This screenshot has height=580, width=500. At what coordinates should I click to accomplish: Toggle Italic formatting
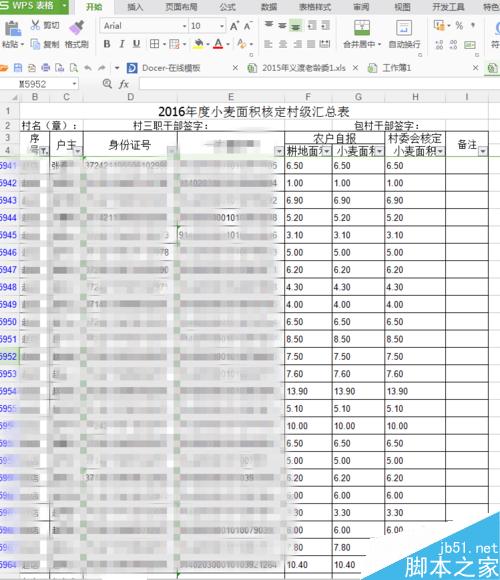tap(122, 44)
